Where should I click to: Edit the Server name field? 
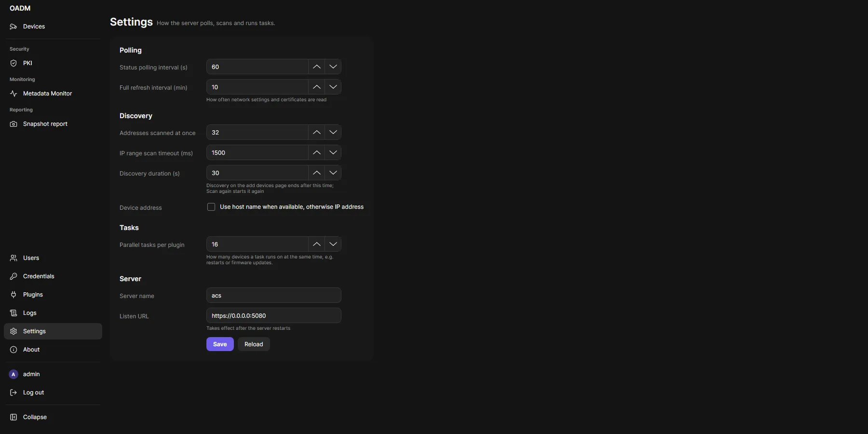(274, 295)
